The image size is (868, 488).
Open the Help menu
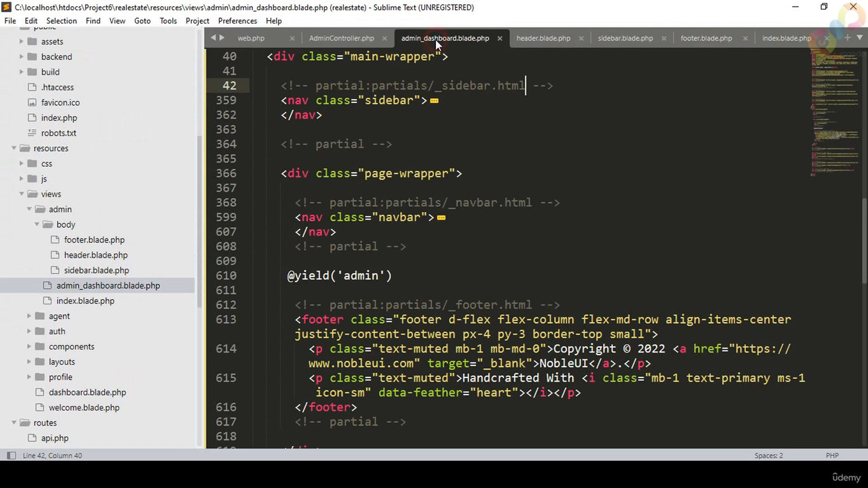(274, 21)
